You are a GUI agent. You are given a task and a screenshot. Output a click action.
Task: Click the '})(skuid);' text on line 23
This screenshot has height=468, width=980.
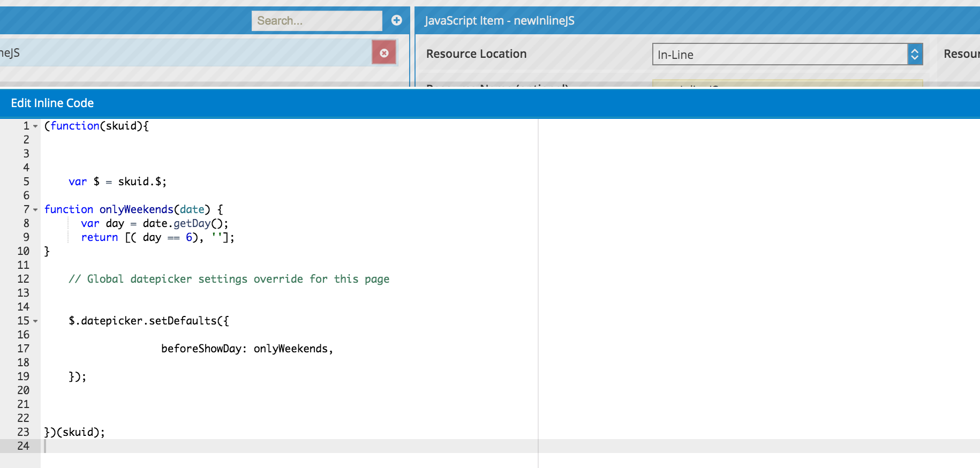click(x=74, y=432)
